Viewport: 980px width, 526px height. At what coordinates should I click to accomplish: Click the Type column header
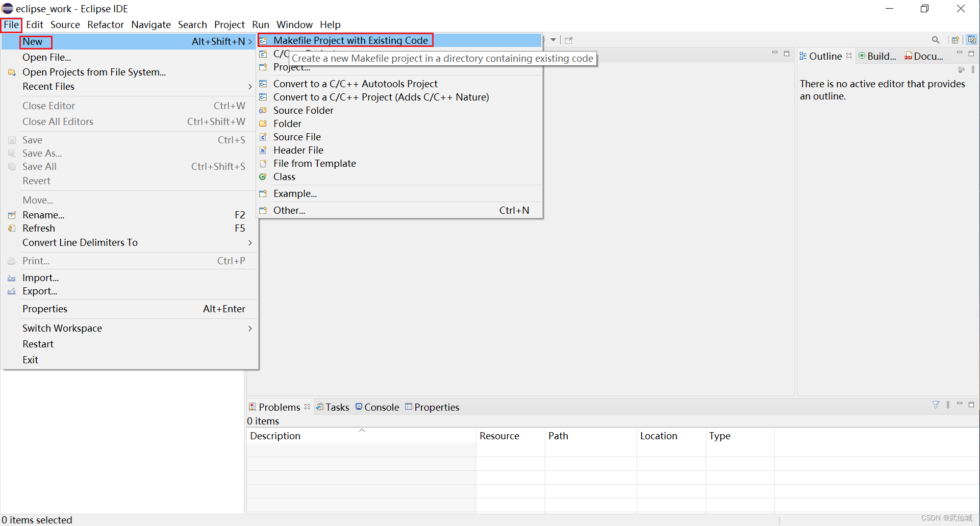coord(740,436)
